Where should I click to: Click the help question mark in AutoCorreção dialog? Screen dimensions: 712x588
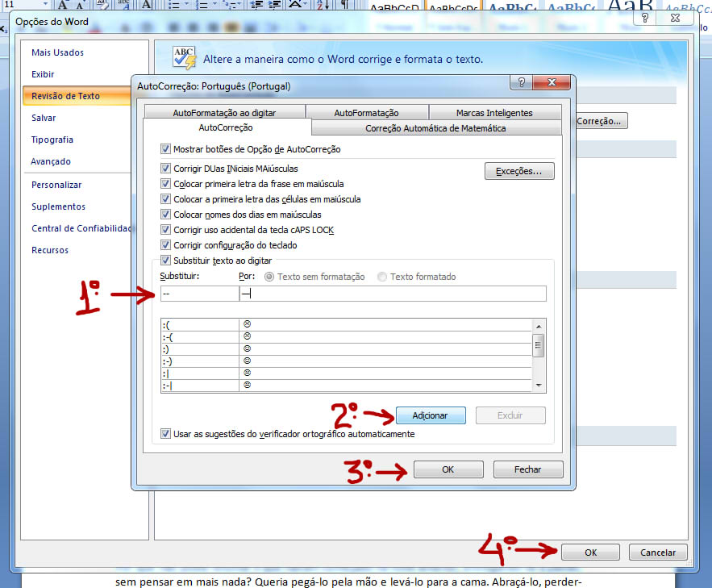521,82
